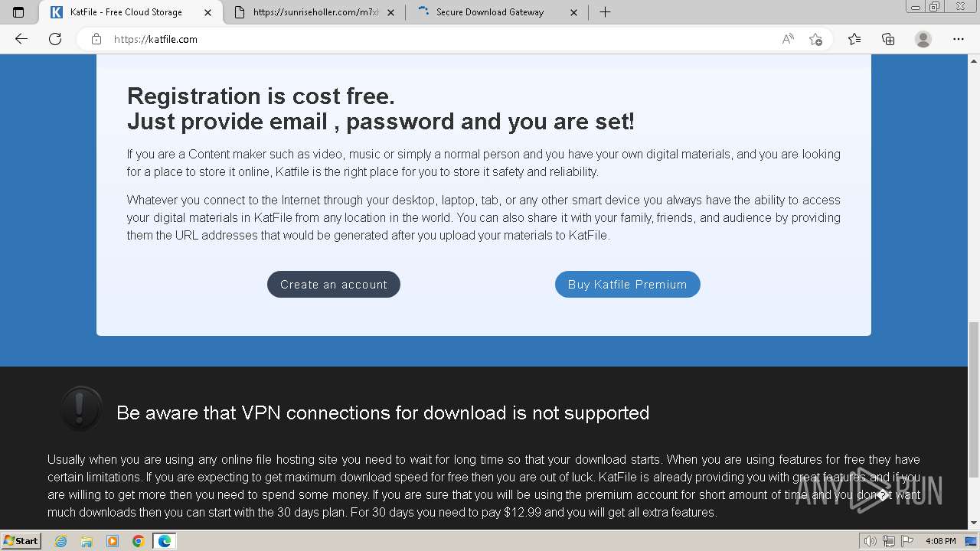Click the volume speaker icon in system tray
Screen dimensions: 980x551
click(x=870, y=541)
